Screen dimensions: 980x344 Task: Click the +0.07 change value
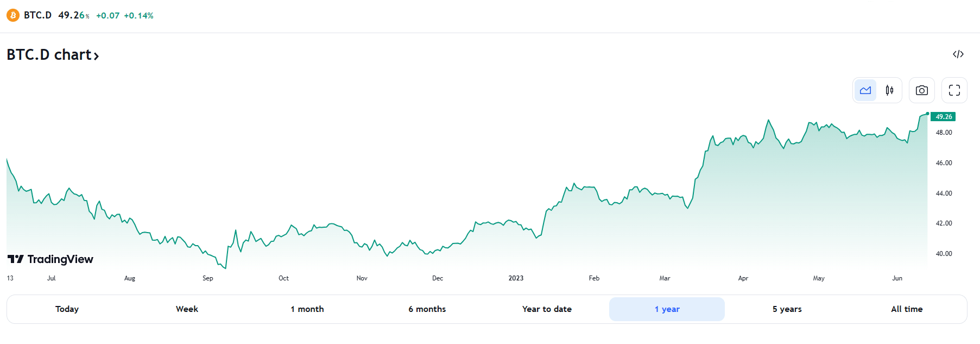tap(108, 16)
